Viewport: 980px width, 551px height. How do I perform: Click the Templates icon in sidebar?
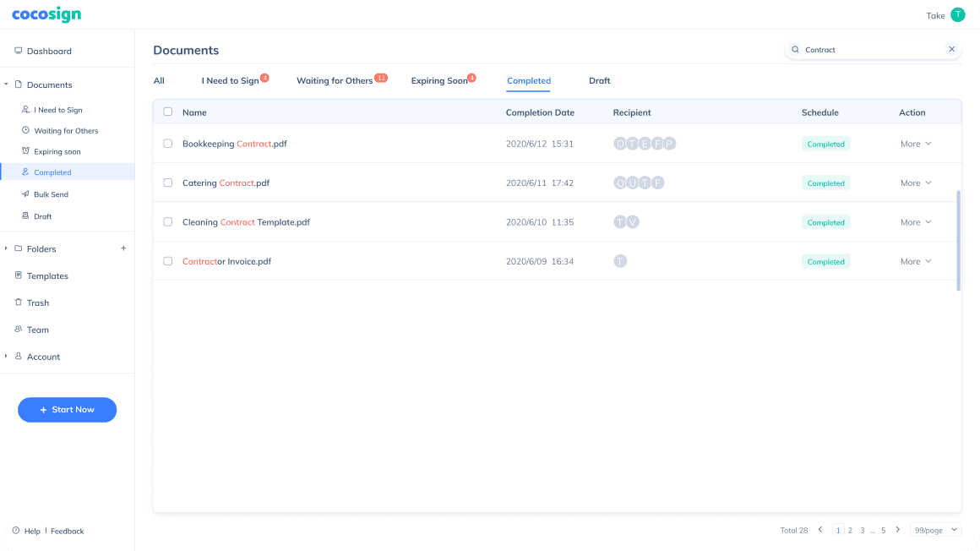(18, 275)
